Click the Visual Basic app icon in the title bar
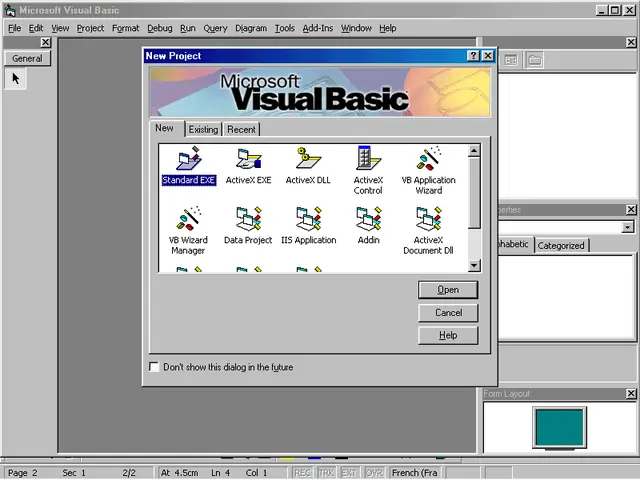This screenshot has width=640, height=480. [x=9, y=10]
